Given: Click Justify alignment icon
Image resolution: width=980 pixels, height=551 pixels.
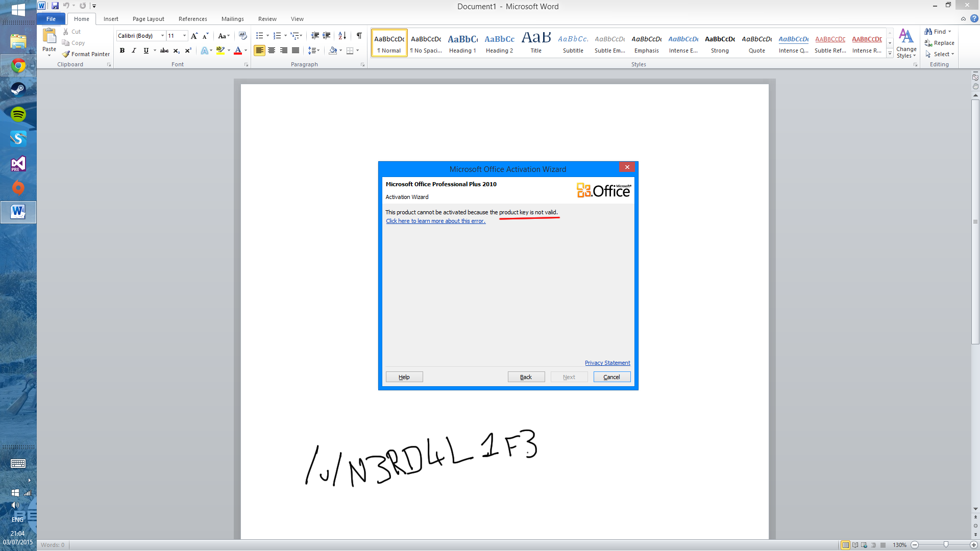Looking at the screenshot, I should coord(295,51).
